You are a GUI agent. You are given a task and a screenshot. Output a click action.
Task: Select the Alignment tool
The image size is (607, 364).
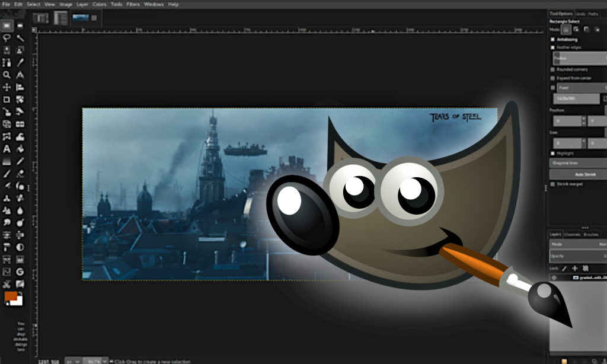click(x=20, y=87)
